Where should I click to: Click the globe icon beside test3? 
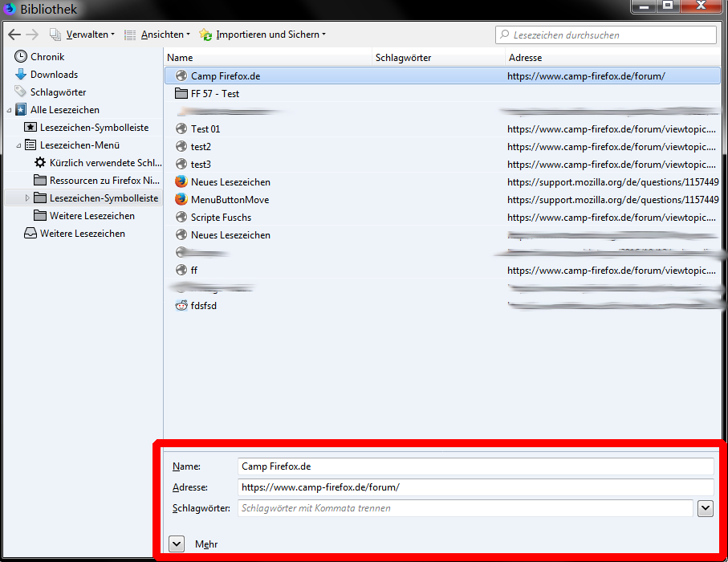pos(181,164)
